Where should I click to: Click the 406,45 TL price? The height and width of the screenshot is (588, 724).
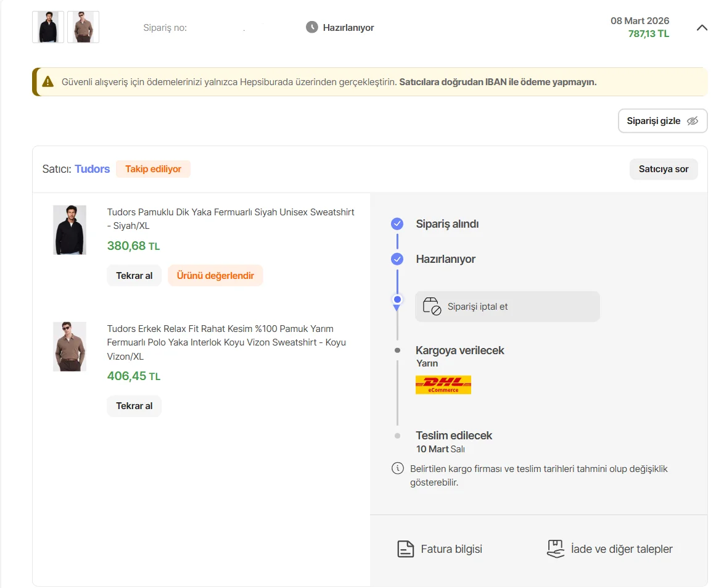pos(134,376)
